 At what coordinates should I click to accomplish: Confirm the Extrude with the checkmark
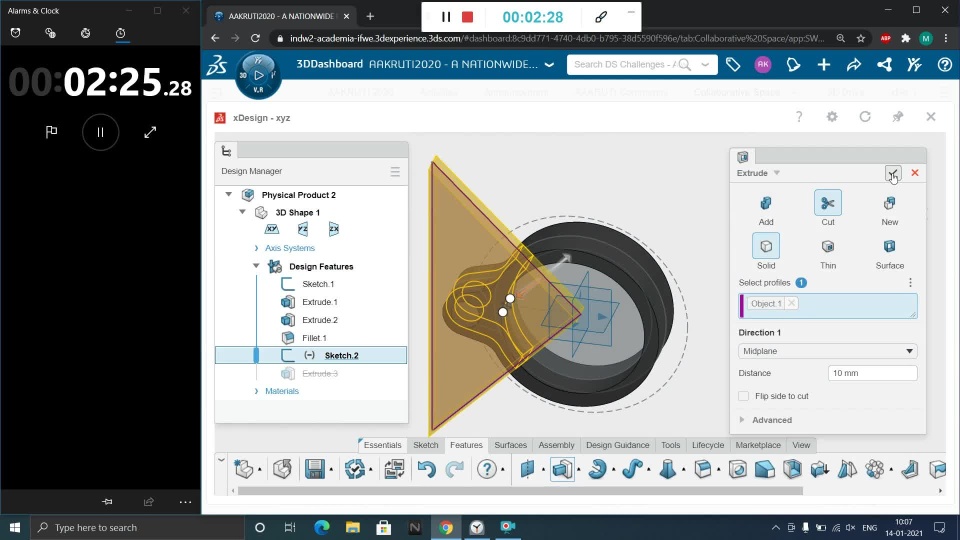(893, 173)
